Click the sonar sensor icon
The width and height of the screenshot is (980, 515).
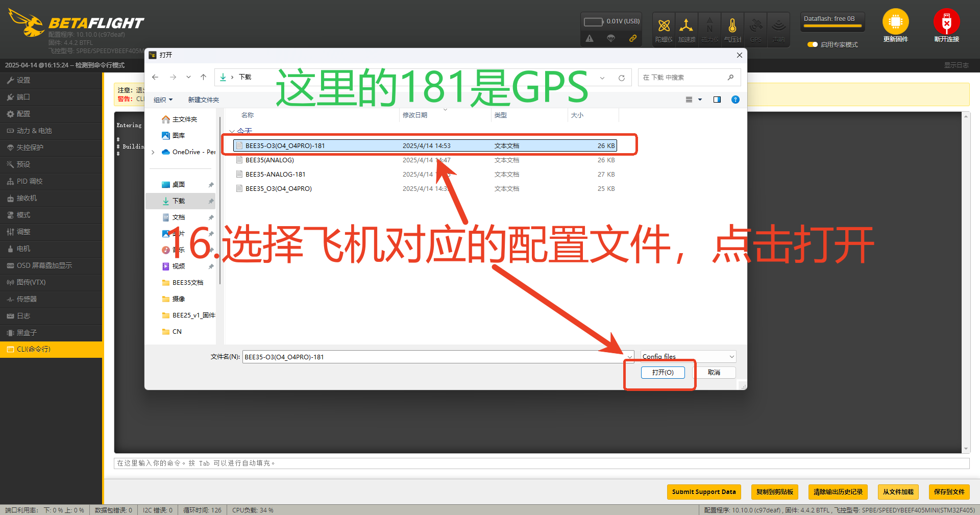click(778, 26)
